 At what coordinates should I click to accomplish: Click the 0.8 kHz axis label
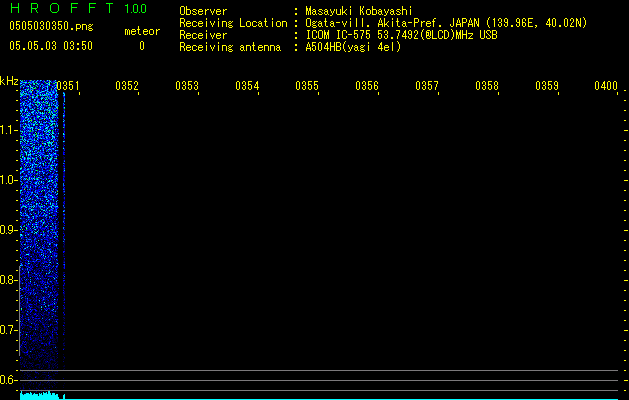click(x=9, y=280)
